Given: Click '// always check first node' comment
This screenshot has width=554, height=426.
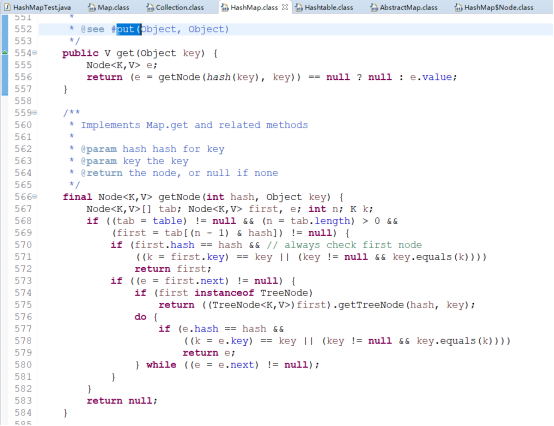Looking at the screenshot, I should coord(344,245).
